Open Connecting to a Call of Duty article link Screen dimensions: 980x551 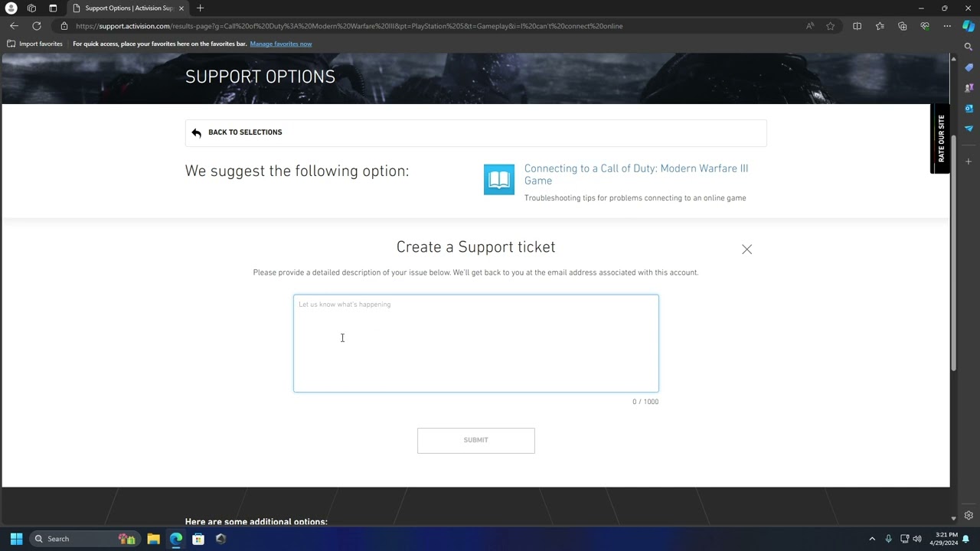(x=636, y=174)
